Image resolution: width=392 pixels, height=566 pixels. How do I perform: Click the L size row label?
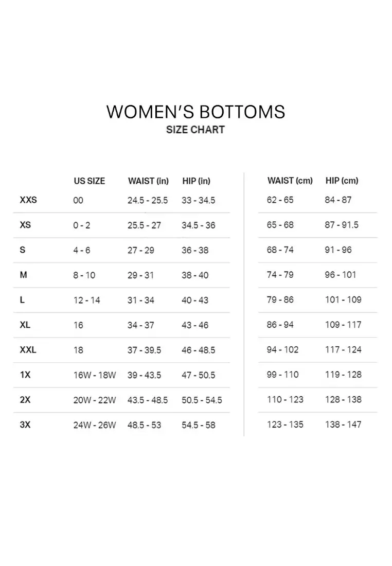click(x=23, y=300)
